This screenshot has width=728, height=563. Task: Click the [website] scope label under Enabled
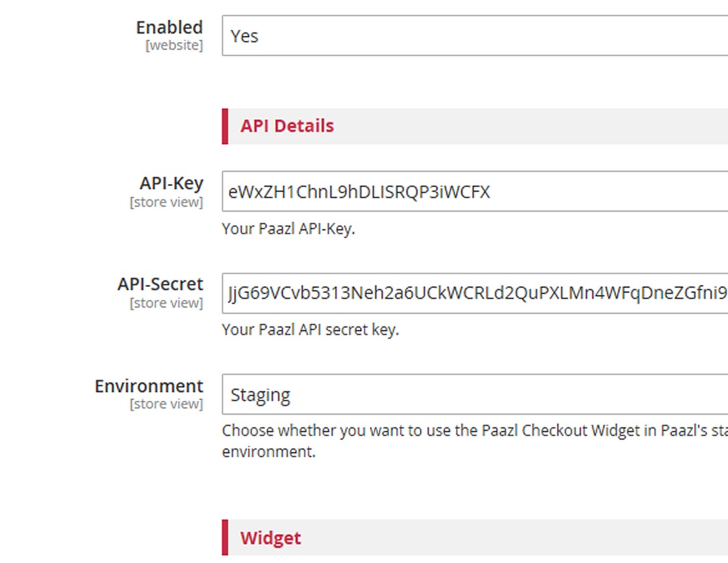[x=174, y=46]
